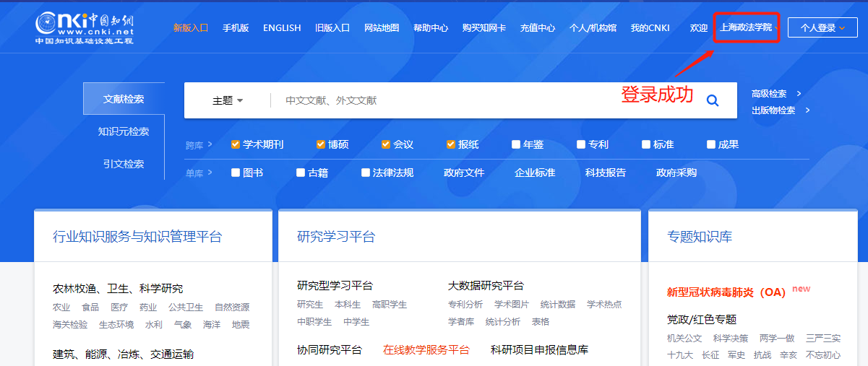This screenshot has width=868, height=366.
Task: Click the 上海政法学院 institution link
Action: point(746,28)
